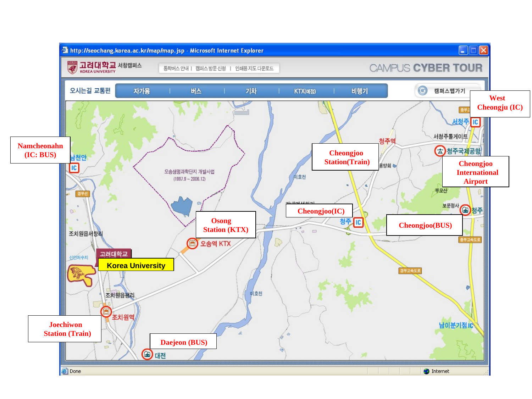Click the Cheongju IC marker icon
This screenshot has width=532, height=399.
pos(358,222)
